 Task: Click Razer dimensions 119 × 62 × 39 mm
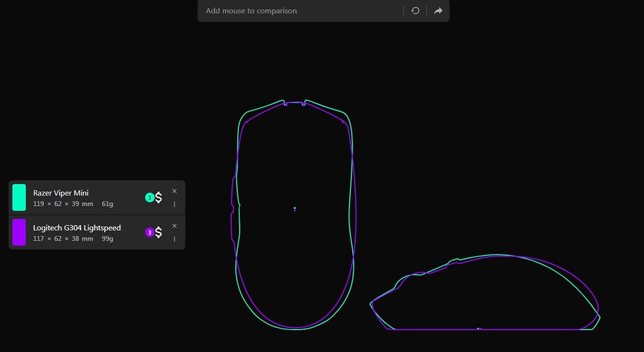[63, 204]
